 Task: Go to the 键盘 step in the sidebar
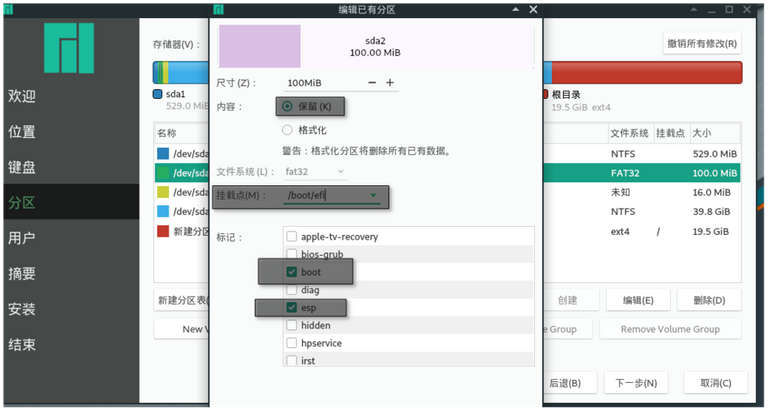click(22, 167)
